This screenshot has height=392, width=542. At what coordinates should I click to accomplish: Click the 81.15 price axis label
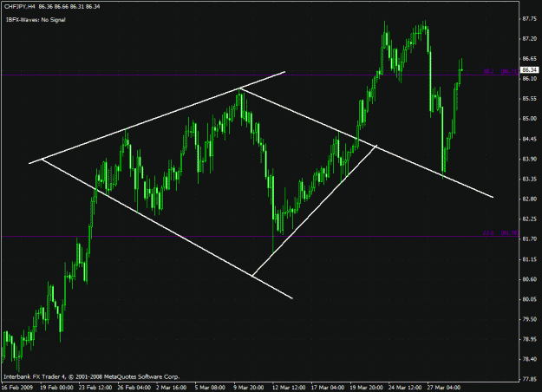[530, 259]
